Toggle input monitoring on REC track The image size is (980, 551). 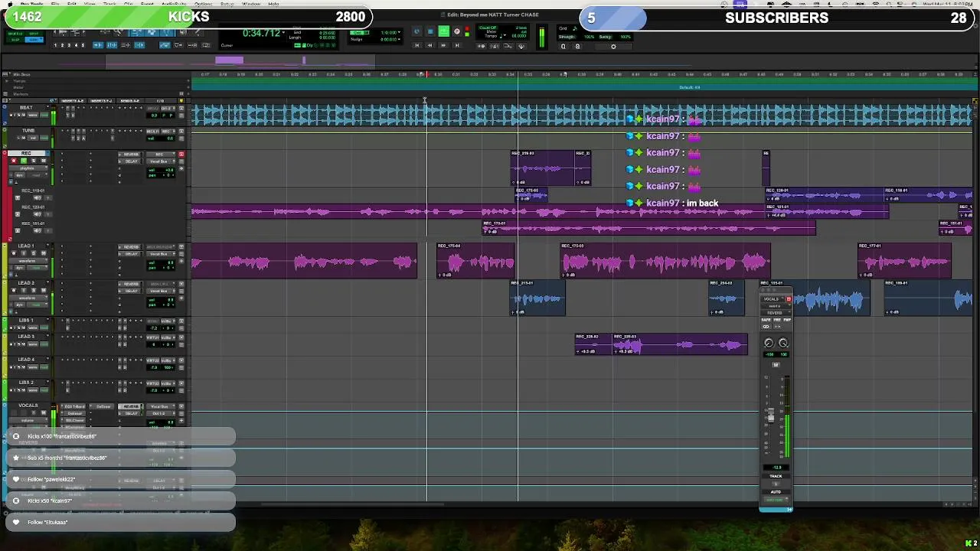(24, 161)
